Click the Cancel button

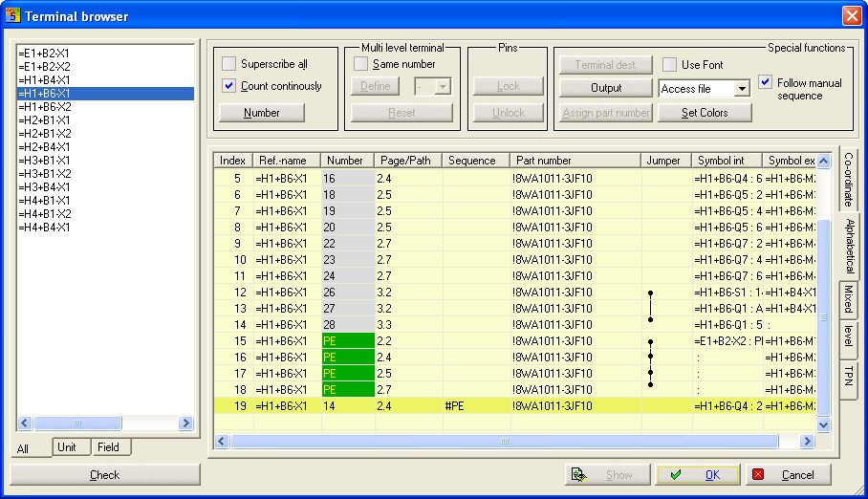tap(788, 475)
